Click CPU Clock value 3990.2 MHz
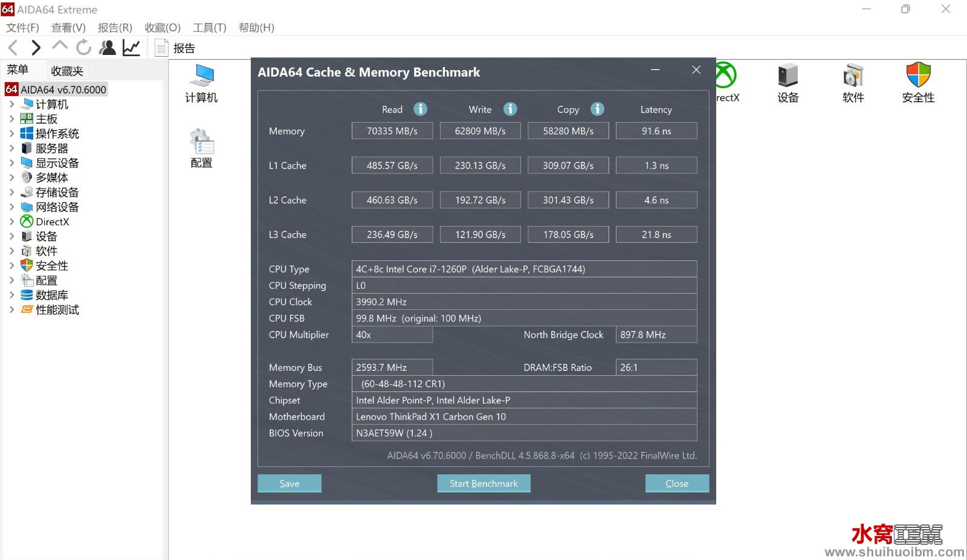Screen dimensions: 967x560 (524, 301)
